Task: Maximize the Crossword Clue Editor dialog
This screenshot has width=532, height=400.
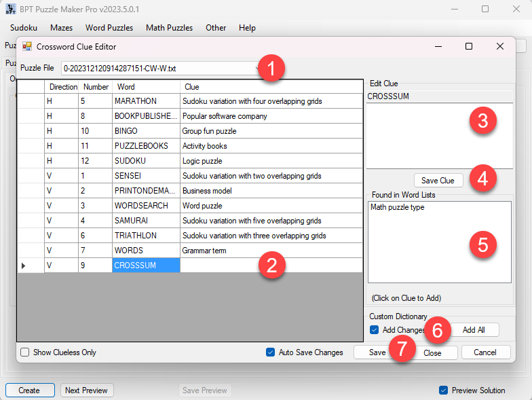Action: (x=468, y=47)
